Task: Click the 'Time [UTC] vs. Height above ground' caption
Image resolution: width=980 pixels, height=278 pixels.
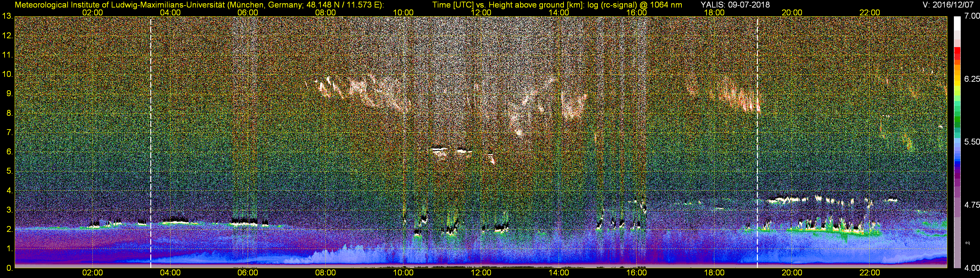Action: point(557,5)
